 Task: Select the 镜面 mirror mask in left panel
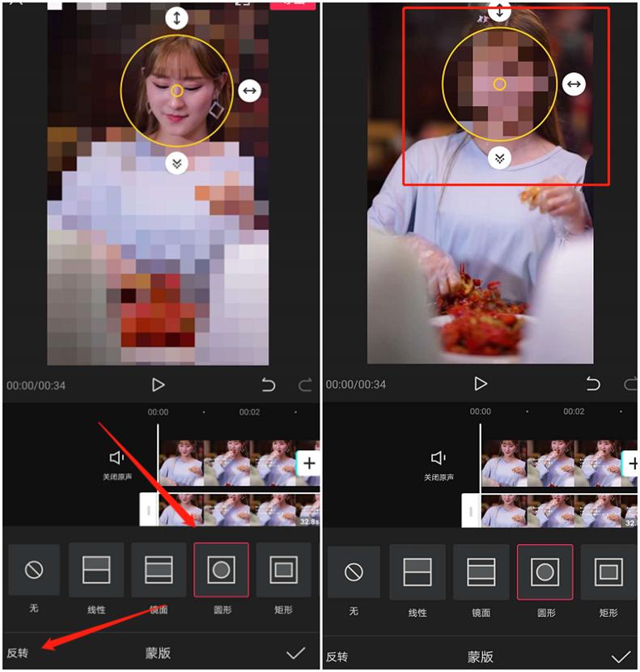159,571
